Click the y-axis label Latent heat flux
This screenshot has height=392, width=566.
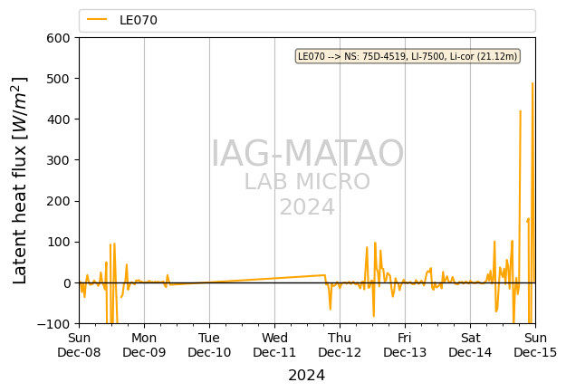[20, 180]
